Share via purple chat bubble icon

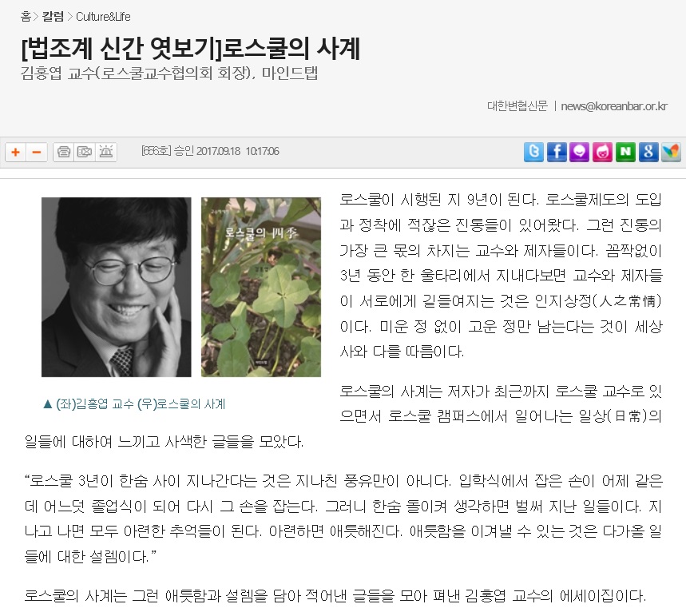point(579,152)
